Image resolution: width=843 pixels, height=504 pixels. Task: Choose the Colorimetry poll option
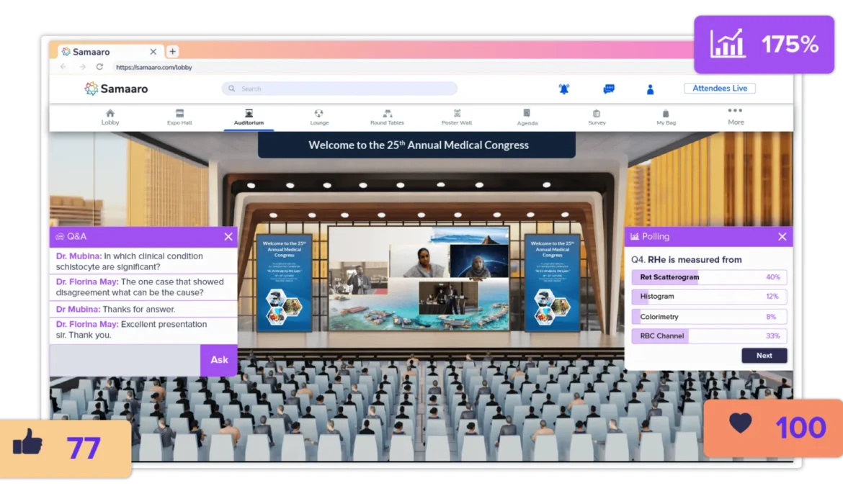pos(708,316)
